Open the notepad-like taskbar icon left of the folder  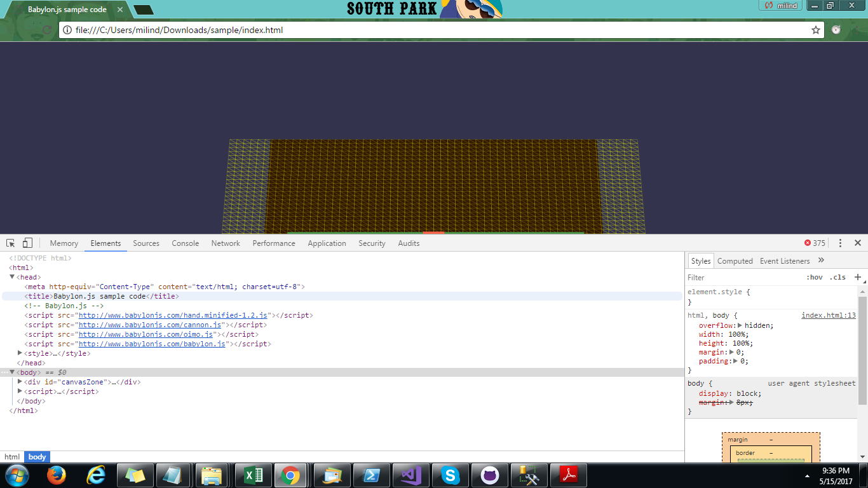coord(172,475)
